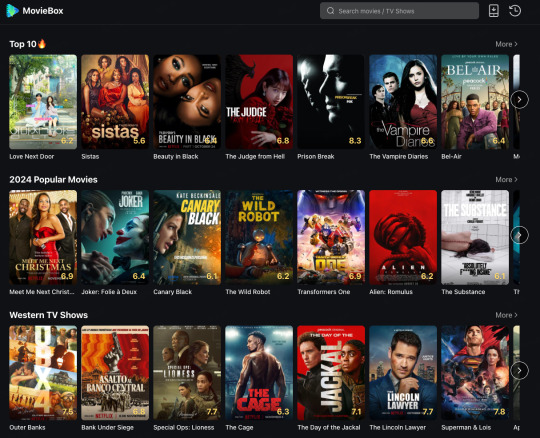Click the Alien: Romulus title text
540x438 pixels.
pos(391,292)
